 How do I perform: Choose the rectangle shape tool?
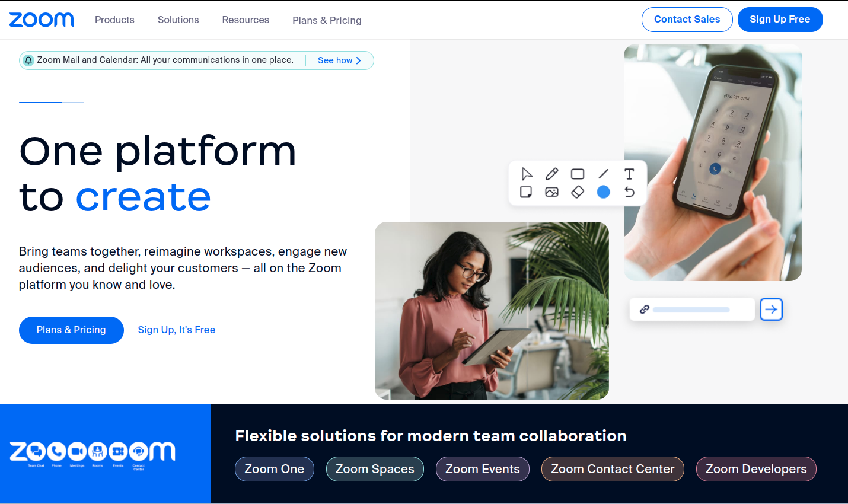point(578,174)
